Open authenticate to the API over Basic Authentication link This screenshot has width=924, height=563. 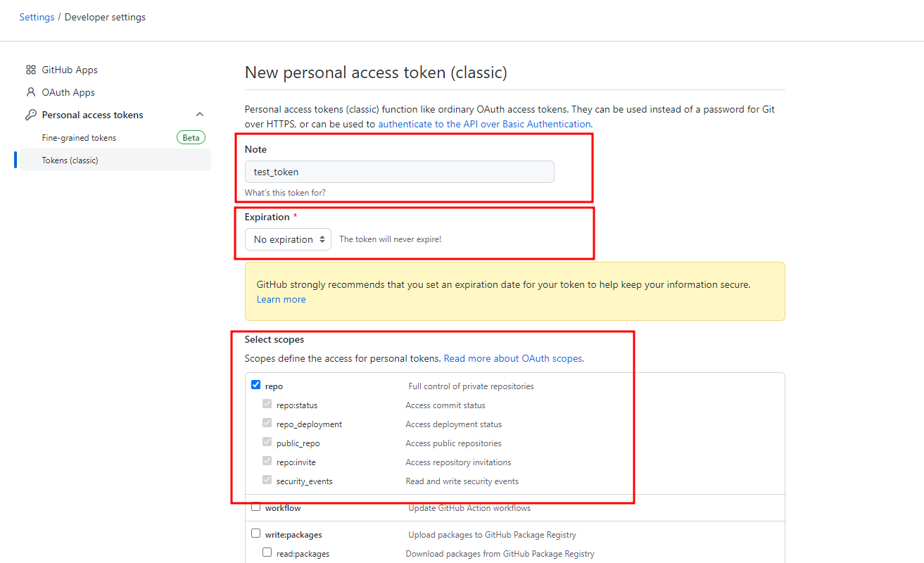point(484,124)
